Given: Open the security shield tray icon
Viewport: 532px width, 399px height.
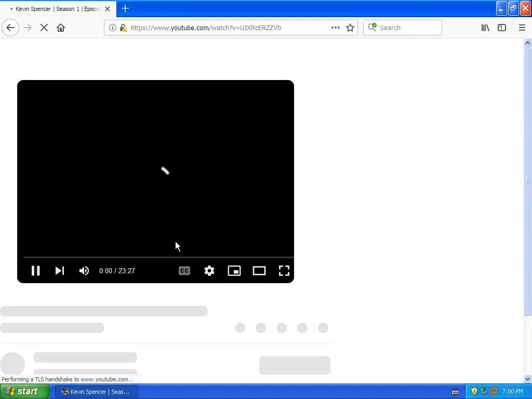Looking at the screenshot, I should [474, 392].
